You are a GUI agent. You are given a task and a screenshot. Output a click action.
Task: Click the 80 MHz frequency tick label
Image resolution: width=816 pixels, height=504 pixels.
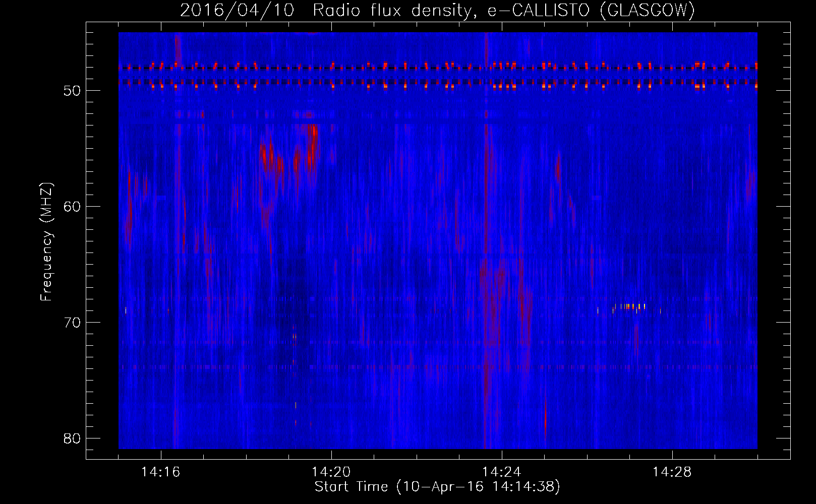click(x=72, y=438)
